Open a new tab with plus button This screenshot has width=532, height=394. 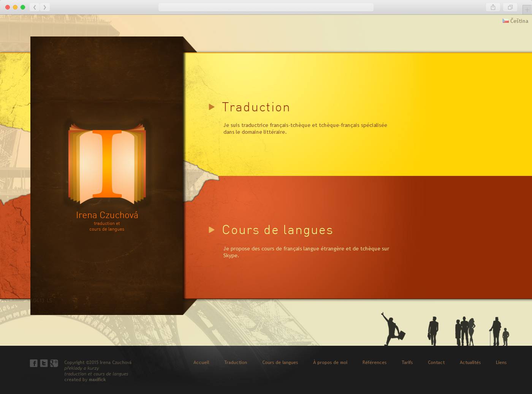tap(527, 9)
